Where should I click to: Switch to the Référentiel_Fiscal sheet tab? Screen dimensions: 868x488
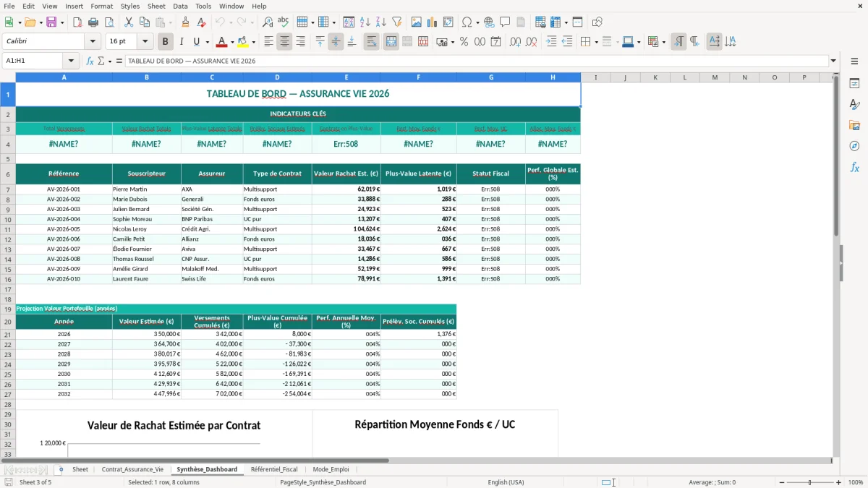(274, 469)
